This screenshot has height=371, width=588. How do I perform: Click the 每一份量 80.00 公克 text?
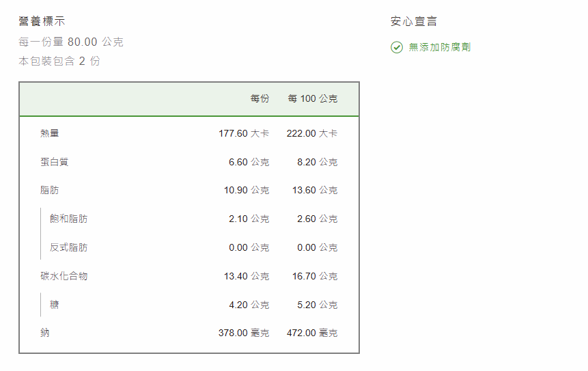71,42
